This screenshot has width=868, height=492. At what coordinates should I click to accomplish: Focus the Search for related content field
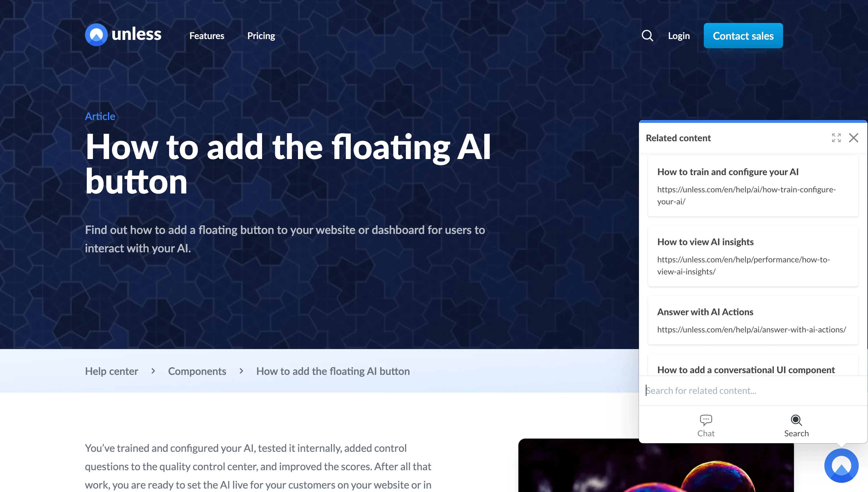pos(753,391)
